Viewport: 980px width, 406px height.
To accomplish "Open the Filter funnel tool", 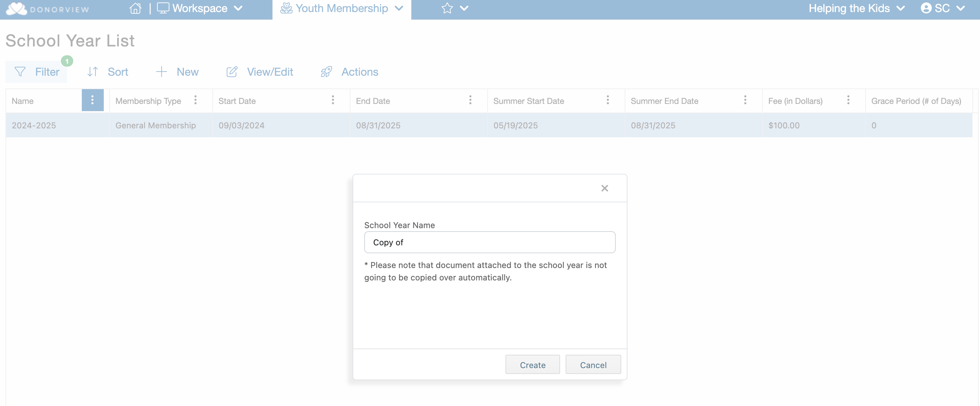I will tap(20, 72).
